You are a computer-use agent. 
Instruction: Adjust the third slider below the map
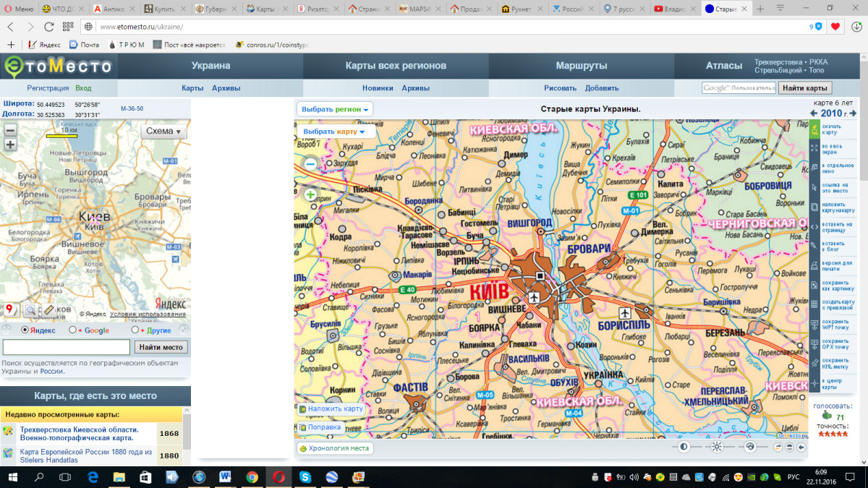click(749, 447)
